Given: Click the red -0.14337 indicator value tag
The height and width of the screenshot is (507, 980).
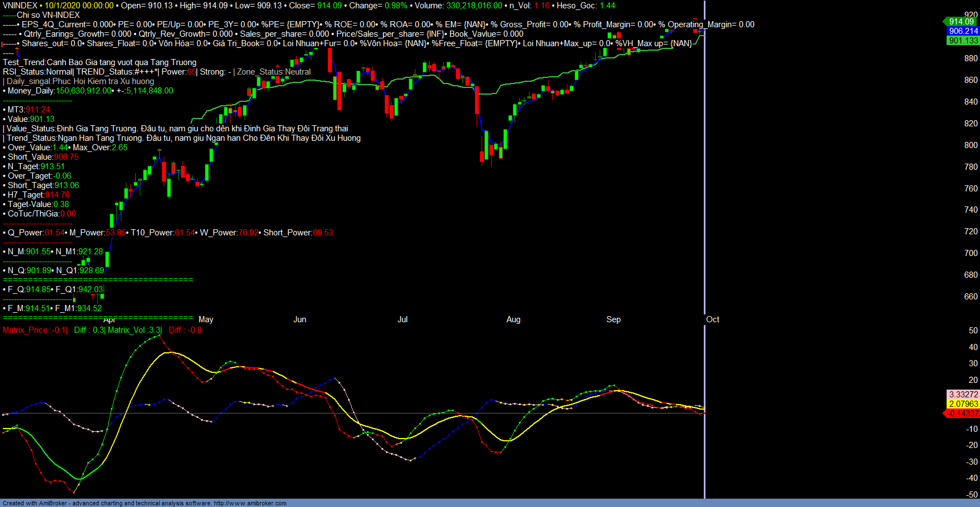Looking at the screenshot, I should tap(963, 414).
